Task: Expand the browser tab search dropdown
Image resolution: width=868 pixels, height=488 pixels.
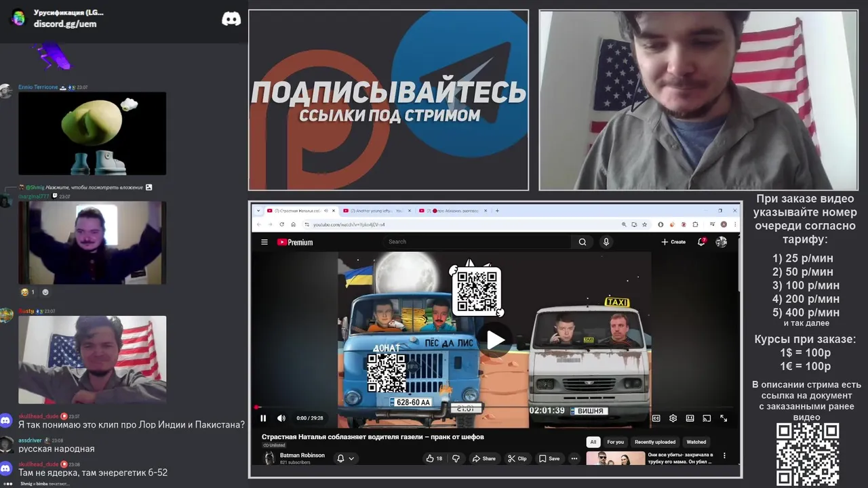Action: tap(258, 211)
